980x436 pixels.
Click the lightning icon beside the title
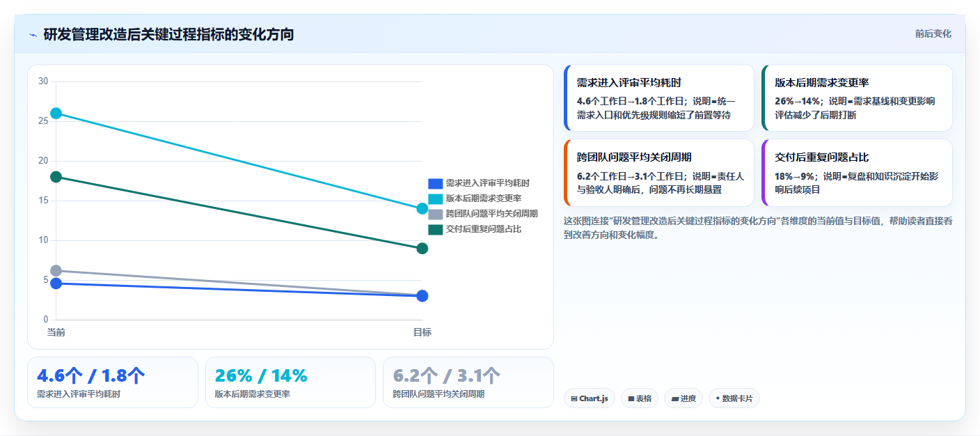33,34
